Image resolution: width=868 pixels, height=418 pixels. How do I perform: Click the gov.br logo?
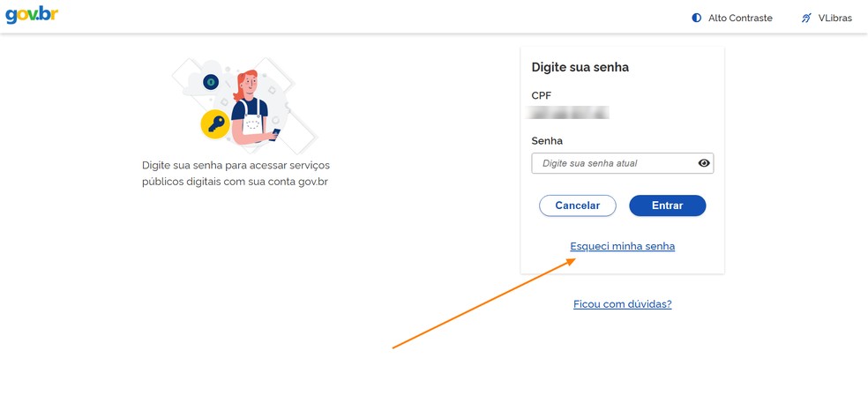click(x=32, y=15)
